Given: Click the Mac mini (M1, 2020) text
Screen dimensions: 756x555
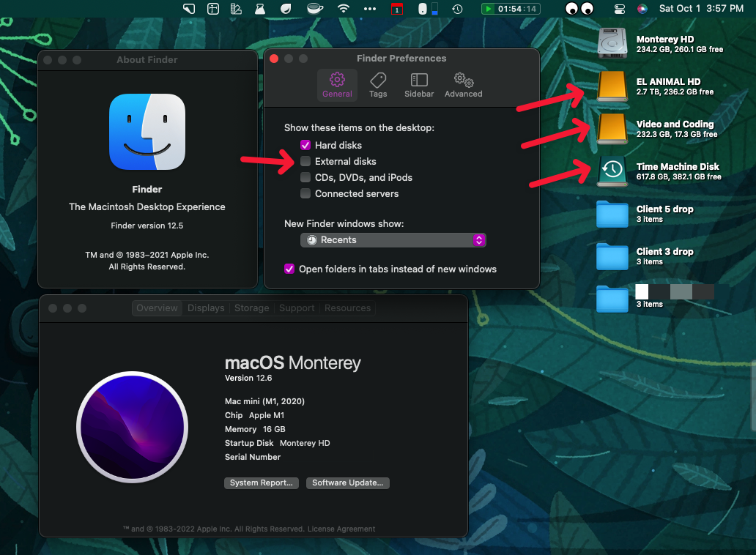Looking at the screenshot, I should (264, 401).
